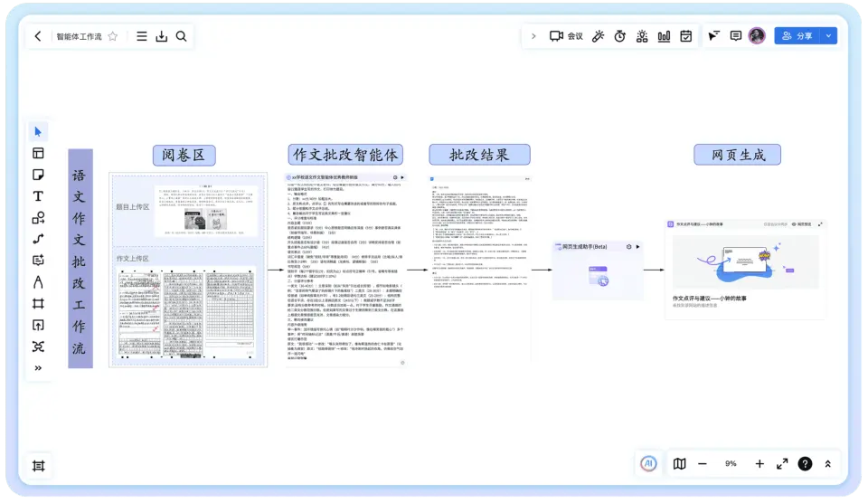Open the help question mark

805,464
